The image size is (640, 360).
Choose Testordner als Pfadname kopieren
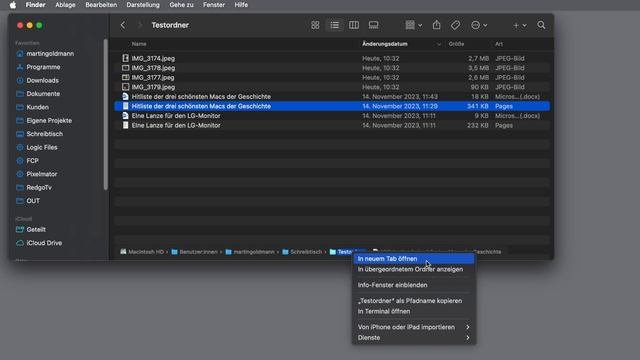click(x=414, y=301)
